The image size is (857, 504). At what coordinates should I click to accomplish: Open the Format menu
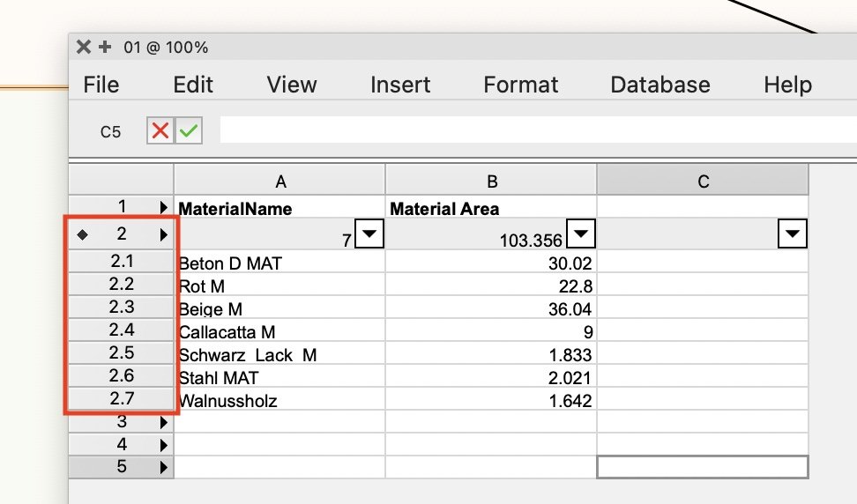pyautogui.click(x=520, y=85)
